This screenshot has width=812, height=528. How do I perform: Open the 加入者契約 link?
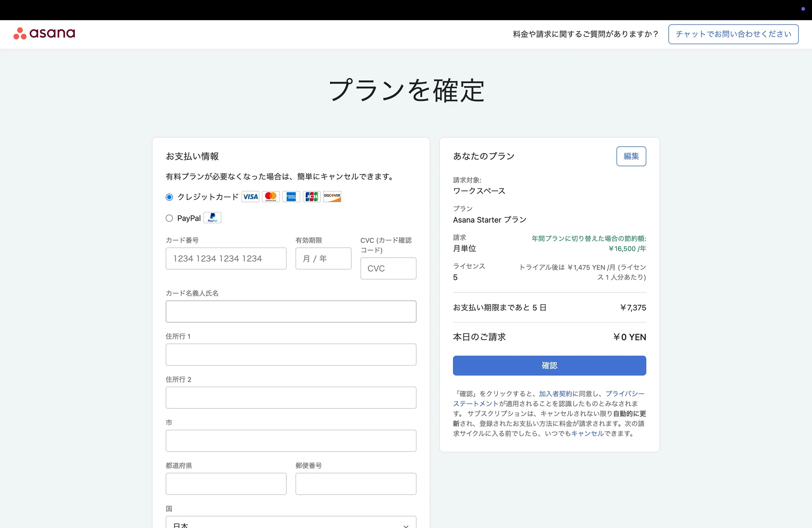pos(556,394)
